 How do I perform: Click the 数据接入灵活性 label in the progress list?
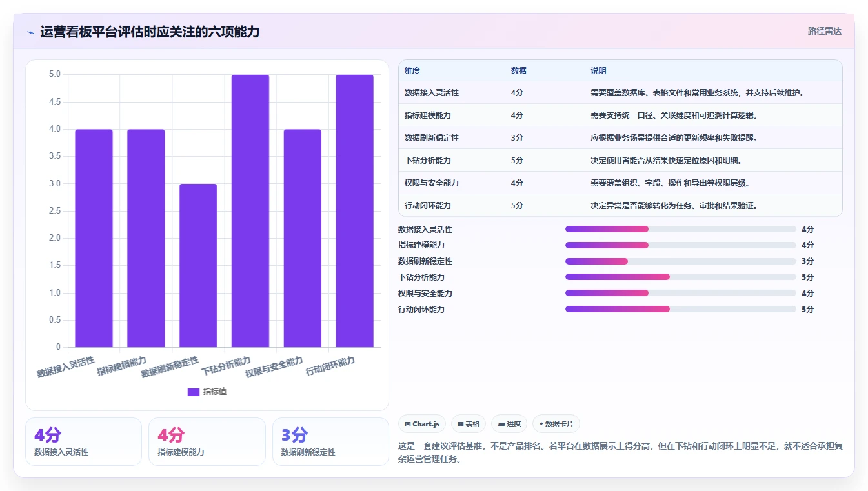(x=425, y=229)
